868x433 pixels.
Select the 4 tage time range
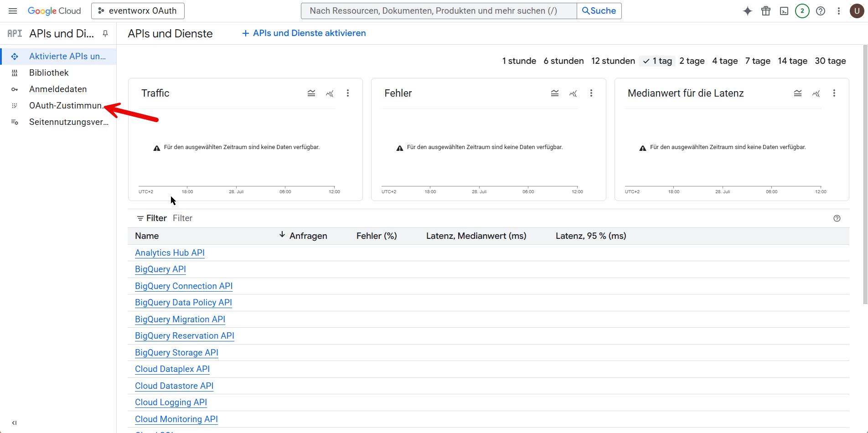(x=725, y=61)
